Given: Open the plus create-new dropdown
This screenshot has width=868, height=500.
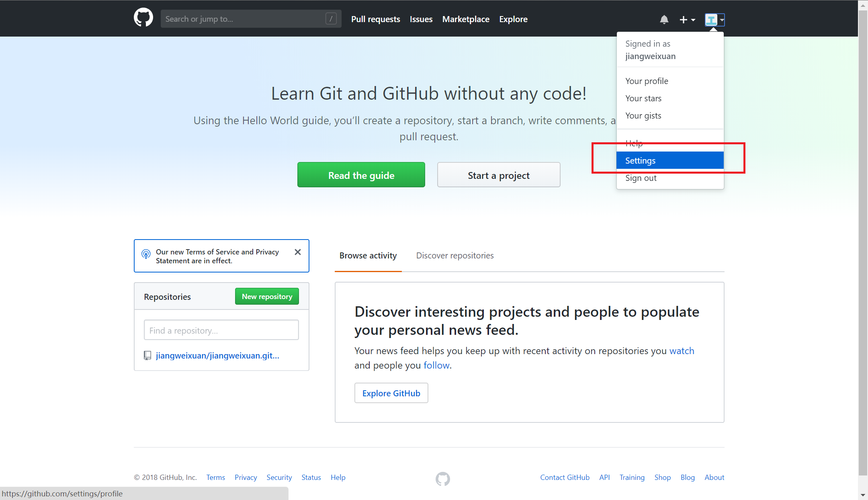Looking at the screenshot, I should click(687, 19).
